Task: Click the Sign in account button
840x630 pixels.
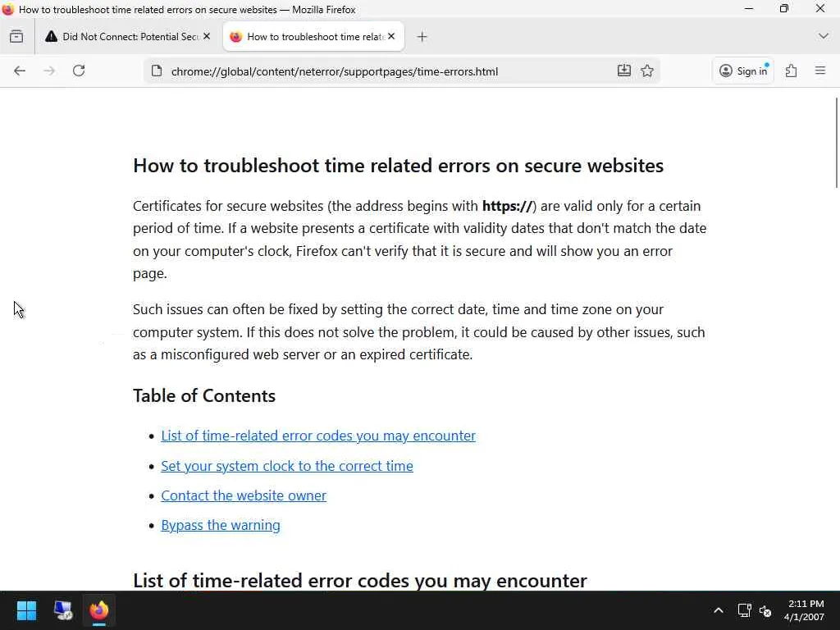Action: 743,71
